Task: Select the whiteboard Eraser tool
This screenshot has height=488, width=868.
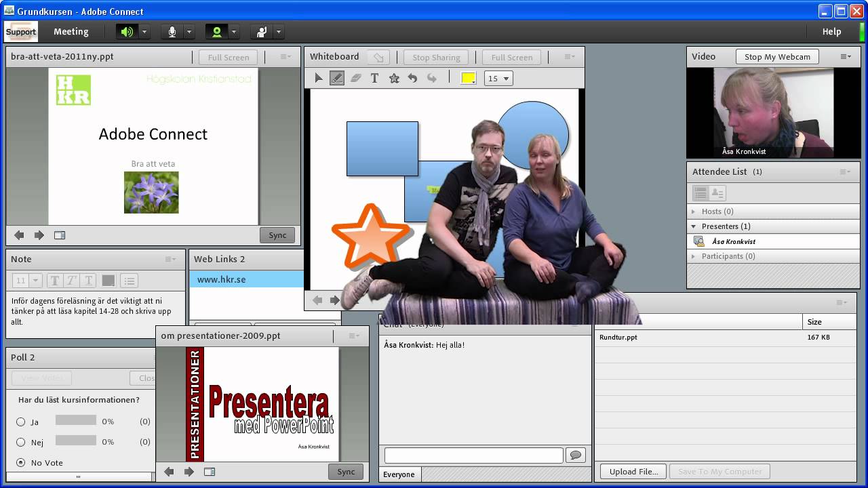Action: pos(356,78)
